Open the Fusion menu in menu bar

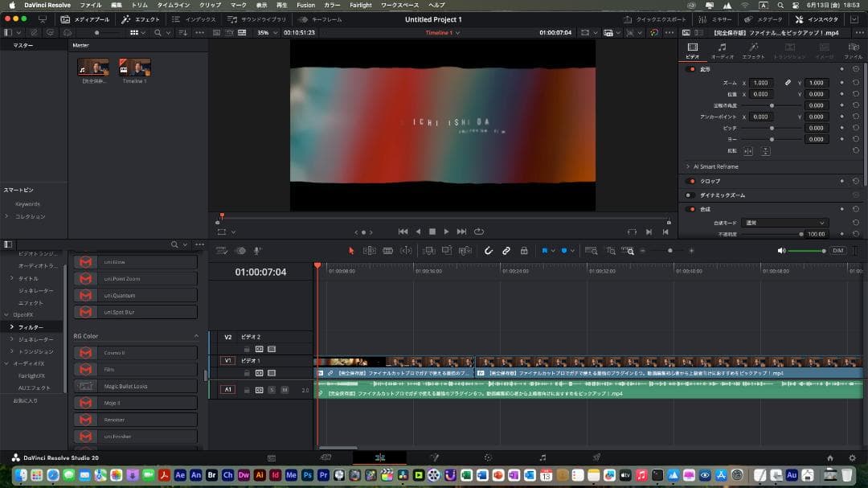click(305, 5)
